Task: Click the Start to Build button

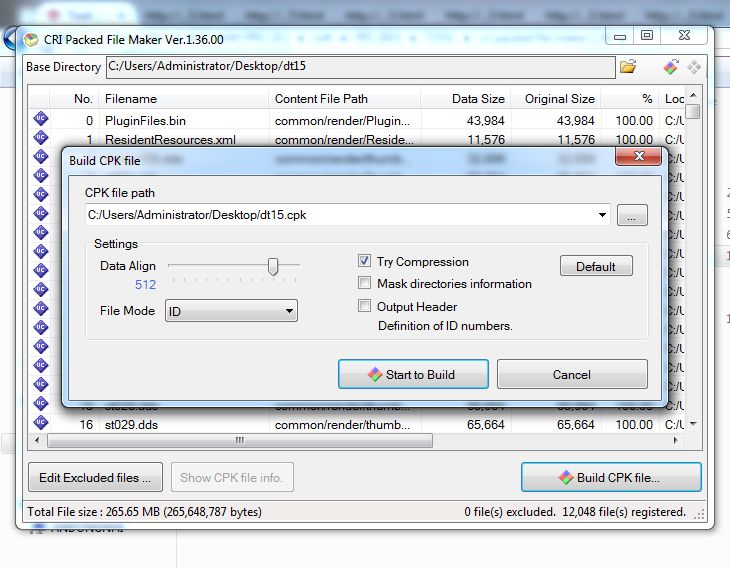Action: [413, 374]
